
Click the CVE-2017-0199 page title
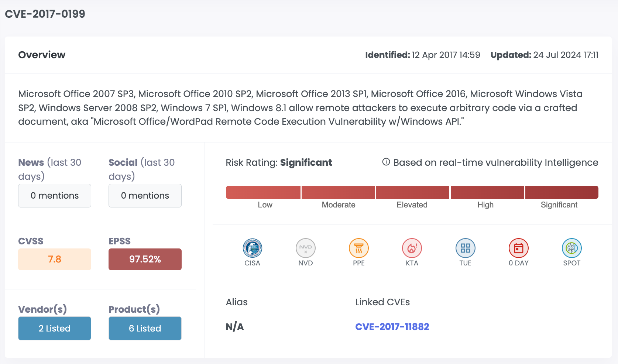[45, 14]
